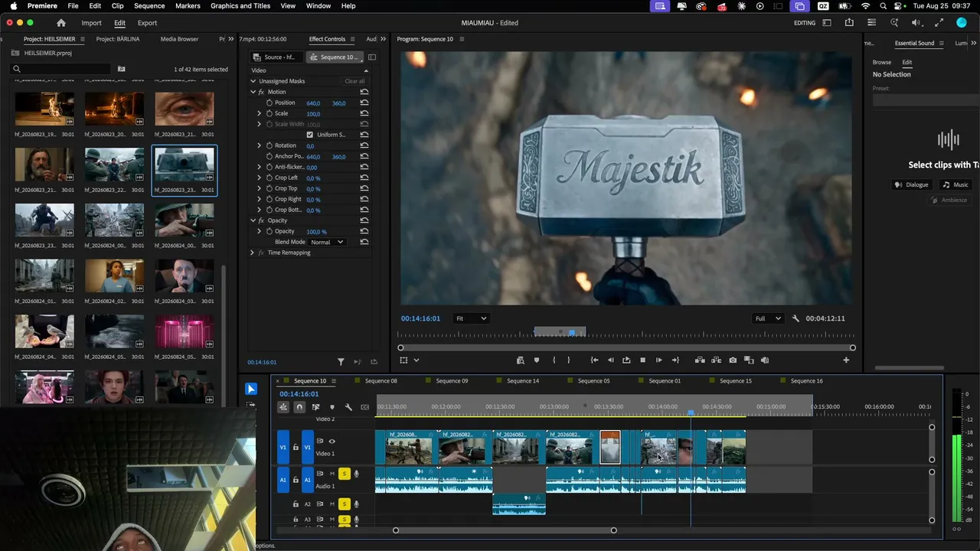This screenshot has width=980, height=551.
Task: Add a marker in the timeline header
Action: tap(332, 407)
